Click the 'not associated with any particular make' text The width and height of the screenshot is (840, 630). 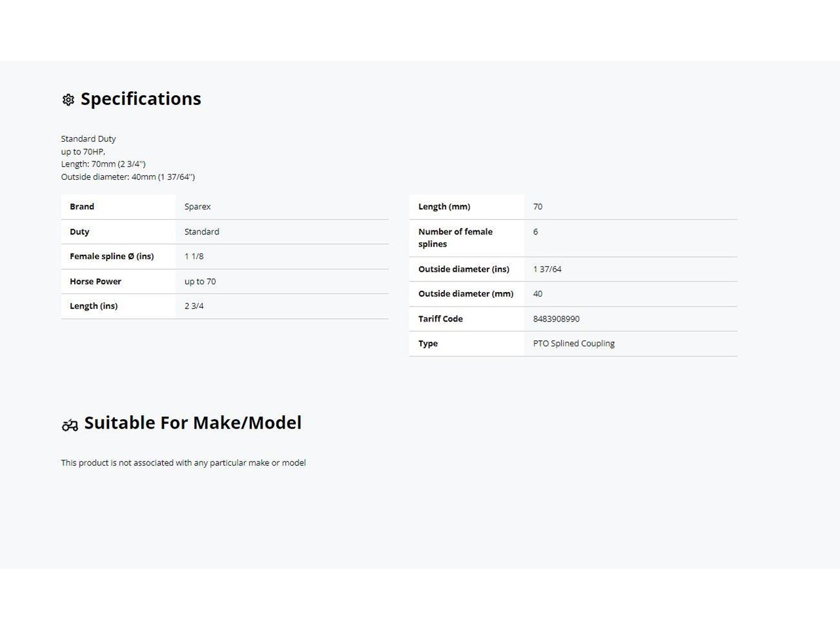183,463
